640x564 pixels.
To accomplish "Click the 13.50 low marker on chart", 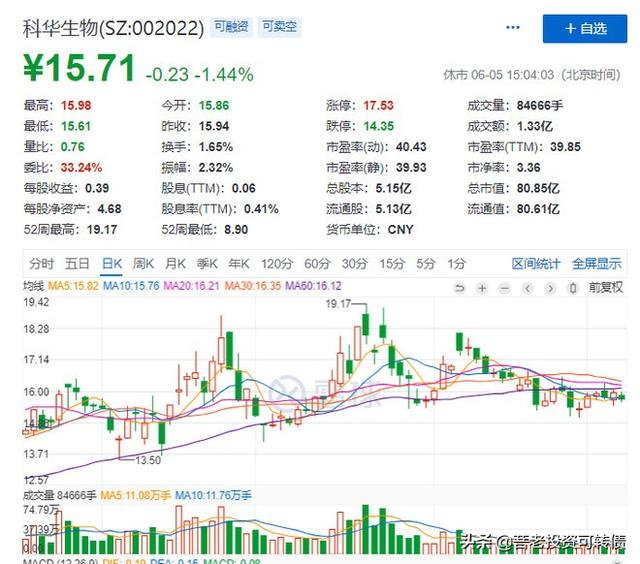I will point(148,460).
